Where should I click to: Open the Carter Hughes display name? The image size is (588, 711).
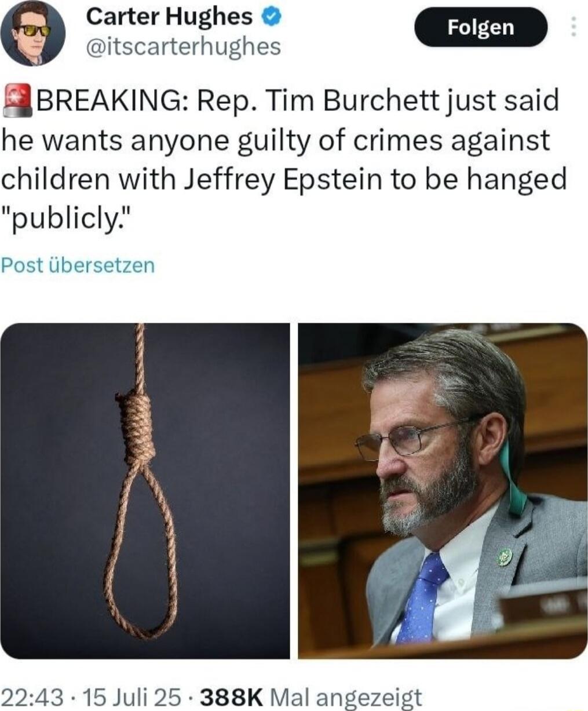click(x=169, y=17)
